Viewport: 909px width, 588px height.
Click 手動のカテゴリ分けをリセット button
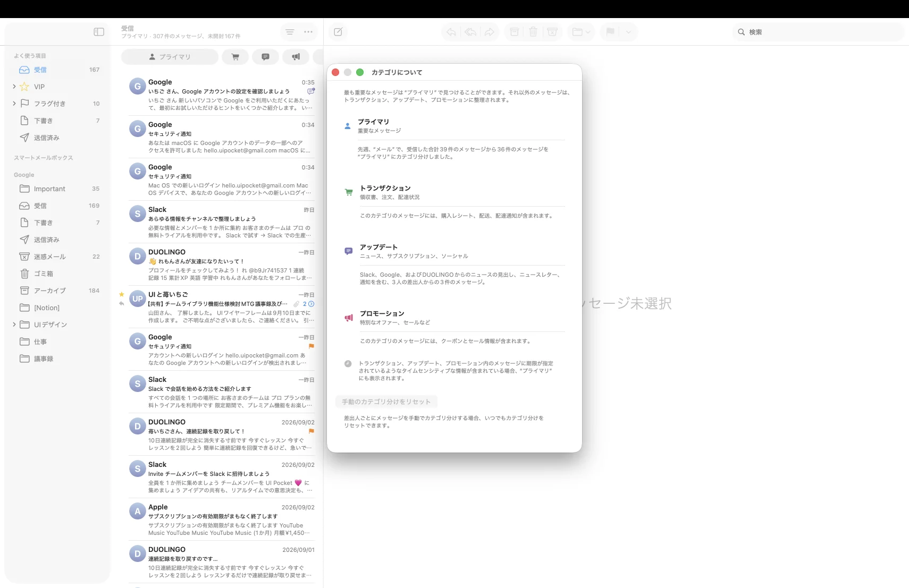[386, 402]
